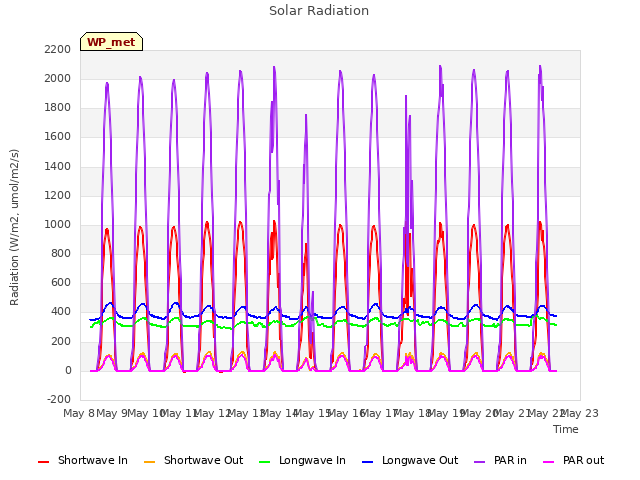Viewport: 640px width, 480px height.
Task: Click the 2200 y-axis tick label
Action: [58, 49]
